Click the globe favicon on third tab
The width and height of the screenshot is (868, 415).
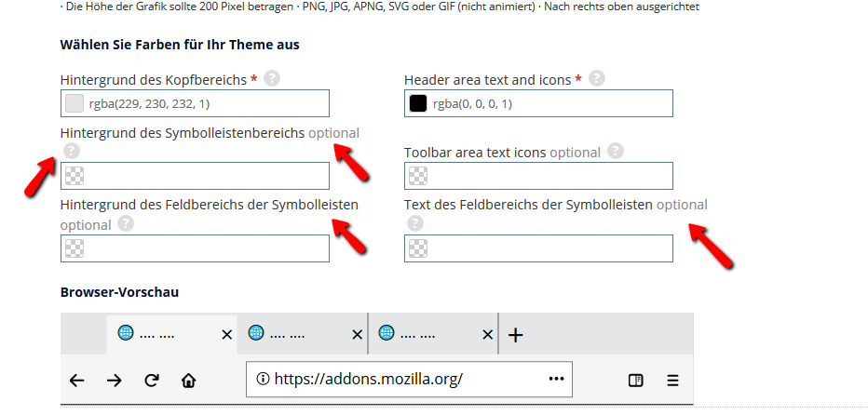click(386, 332)
